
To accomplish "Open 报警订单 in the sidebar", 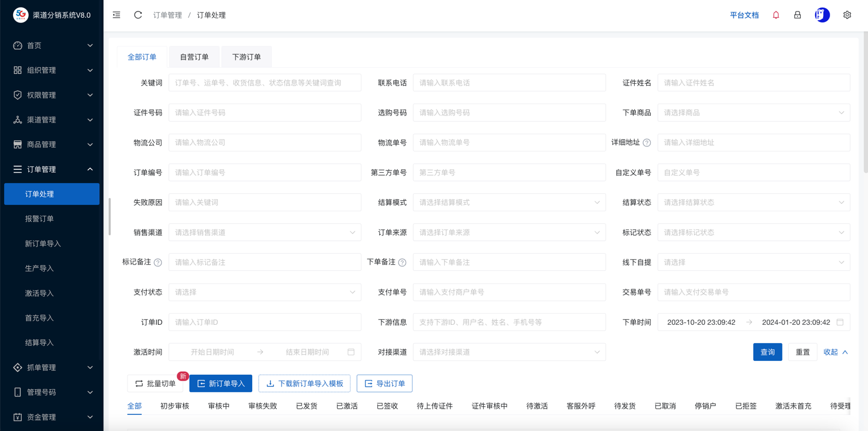I will (x=39, y=219).
